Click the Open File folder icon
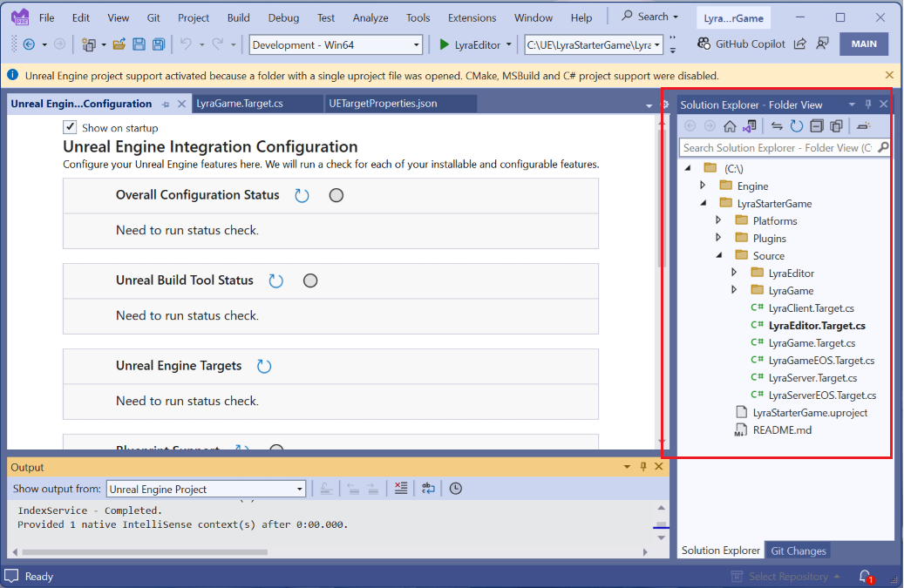Viewport: 904px width, 588px height. coord(119,44)
